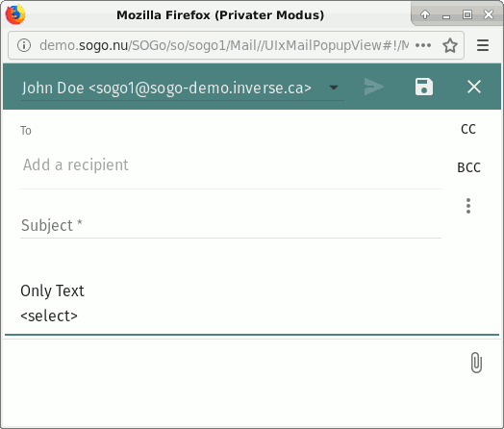Viewport: 504px width, 429px height.
Task: Open page actions three-dot menu in the URL bar
Action: (x=423, y=45)
